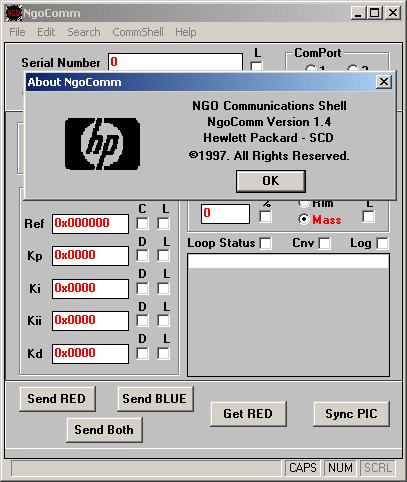
Task: Click the Get RED button
Action: tap(248, 414)
